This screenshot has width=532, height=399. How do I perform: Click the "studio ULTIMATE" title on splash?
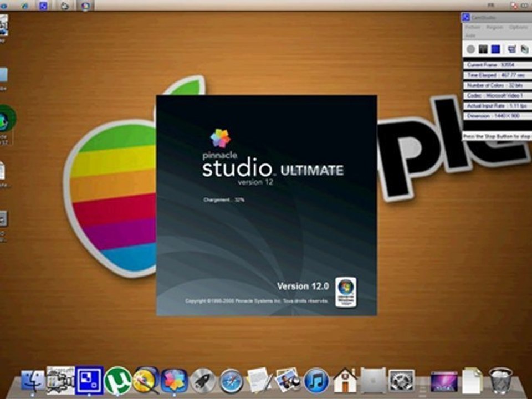[x=273, y=167]
